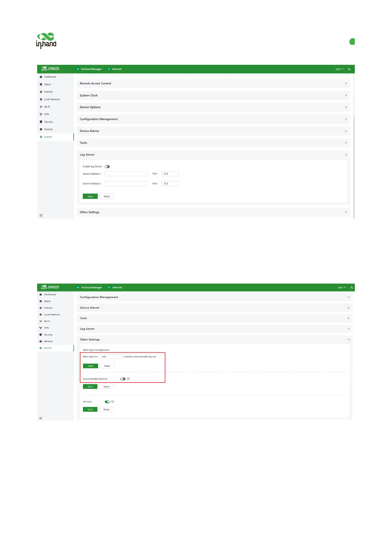Open language switch icon in lower header

(352, 288)
